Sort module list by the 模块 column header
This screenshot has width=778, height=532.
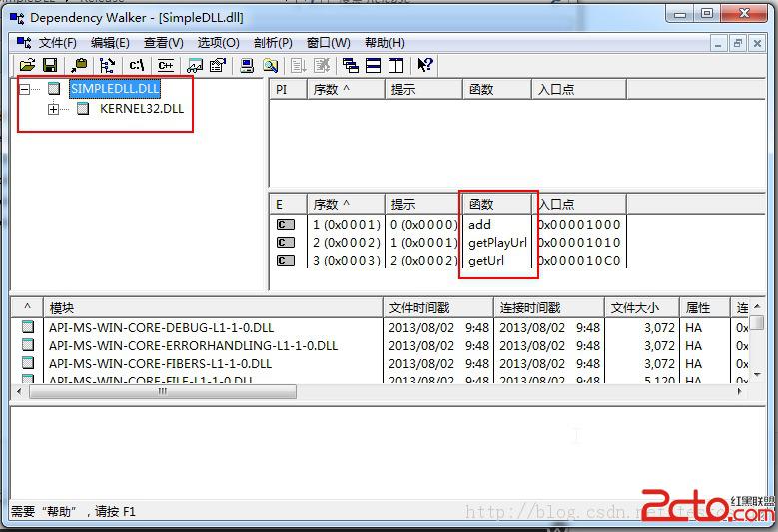coord(214,307)
